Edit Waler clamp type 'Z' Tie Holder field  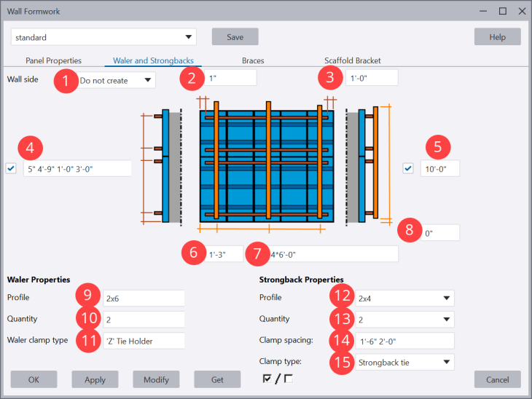144,341
